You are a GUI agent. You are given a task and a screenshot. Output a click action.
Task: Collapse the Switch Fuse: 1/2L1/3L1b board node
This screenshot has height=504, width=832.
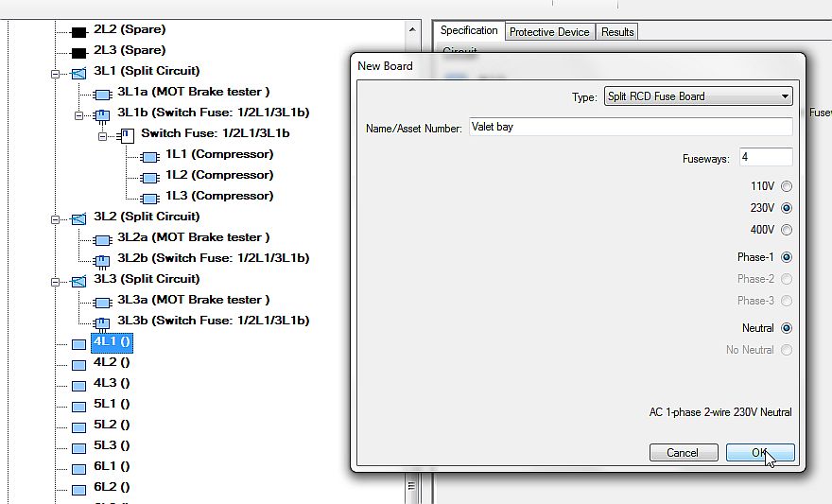pyautogui.click(x=103, y=136)
